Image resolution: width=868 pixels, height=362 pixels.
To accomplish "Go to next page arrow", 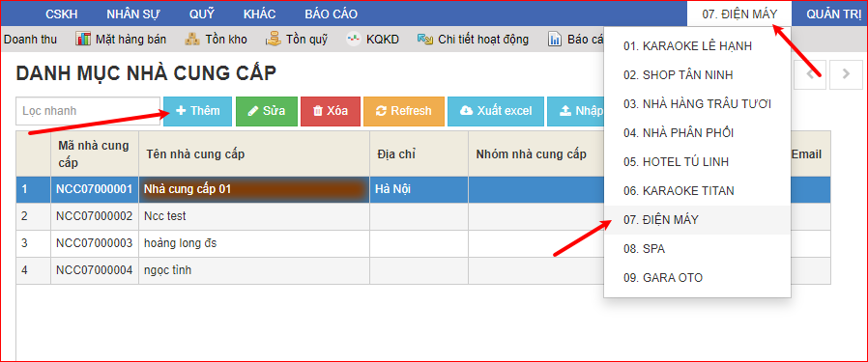I will pyautogui.click(x=846, y=74).
